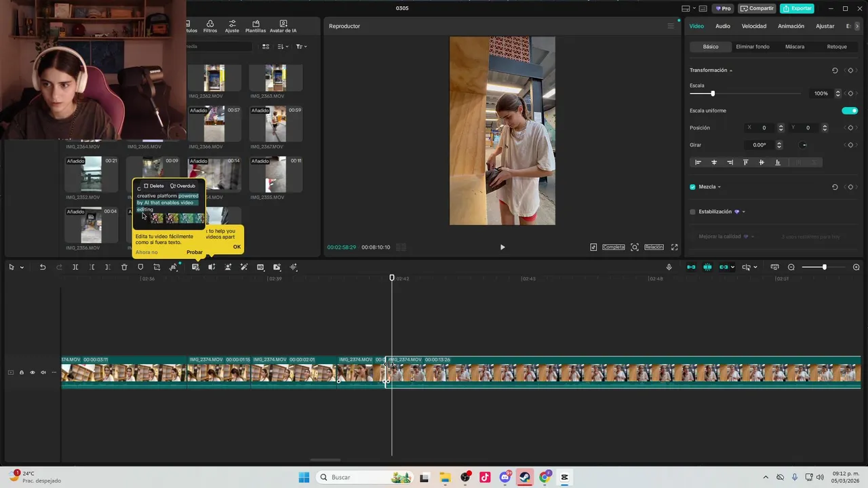Select the Eliminar fondo sub-tab
This screenshot has width=868, height=488.
[x=753, y=47]
